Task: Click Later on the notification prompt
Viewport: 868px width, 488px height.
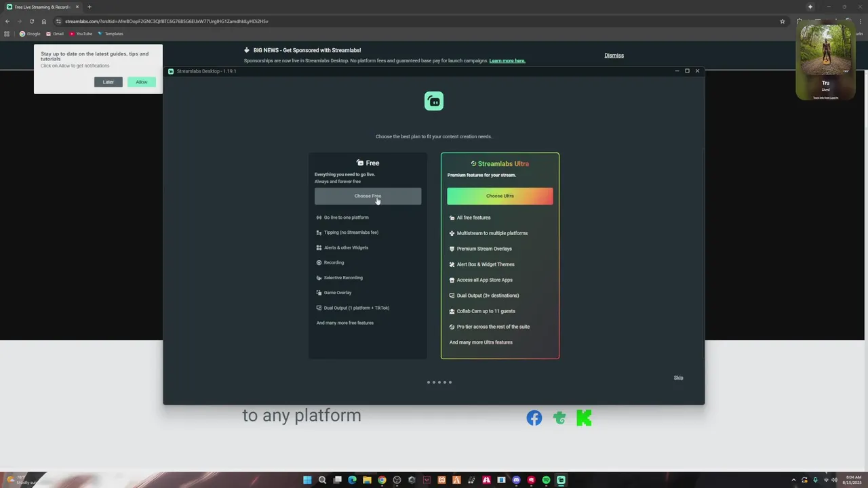Action: (x=108, y=82)
